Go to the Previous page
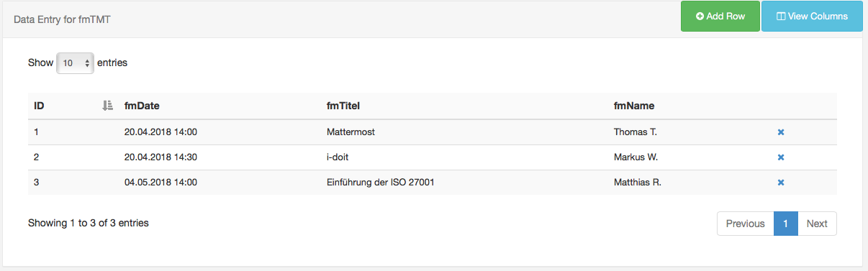 [x=745, y=224]
